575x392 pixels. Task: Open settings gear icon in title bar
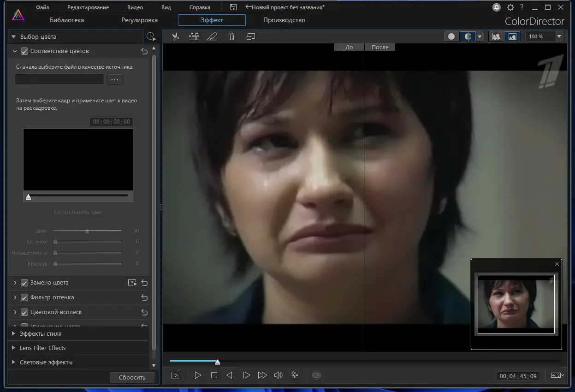510,7
